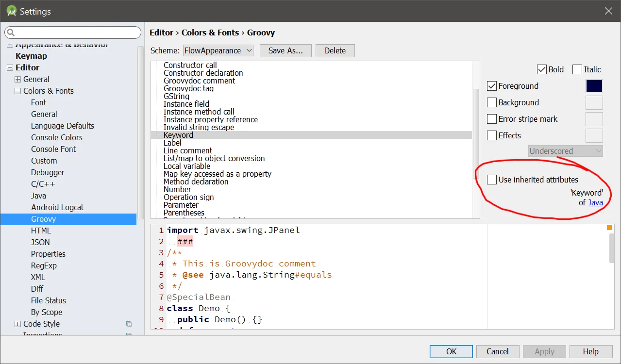621x364 pixels.
Task: Check Use inherited attributes
Action: click(x=492, y=180)
